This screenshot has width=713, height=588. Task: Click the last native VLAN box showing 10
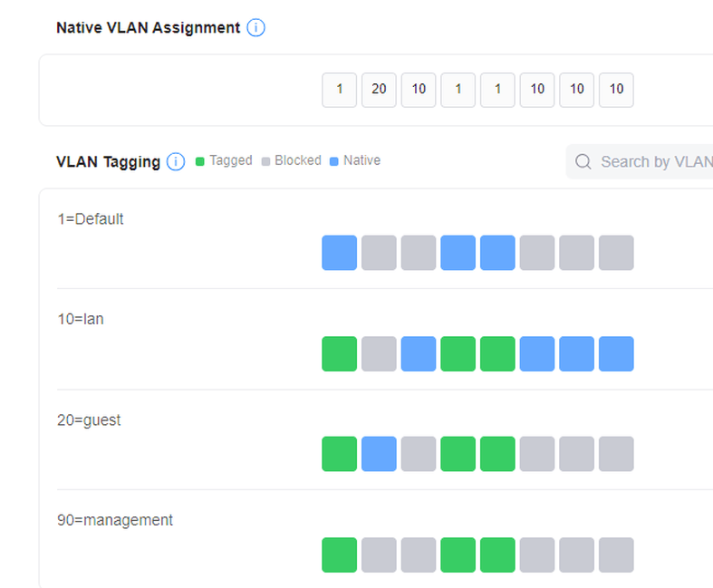(616, 90)
